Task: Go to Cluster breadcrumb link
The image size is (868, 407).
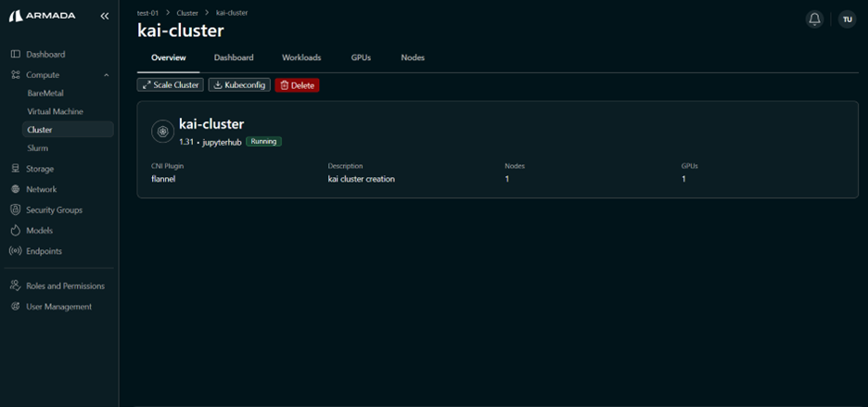Action: pyautogui.click(x=187, y=13)
